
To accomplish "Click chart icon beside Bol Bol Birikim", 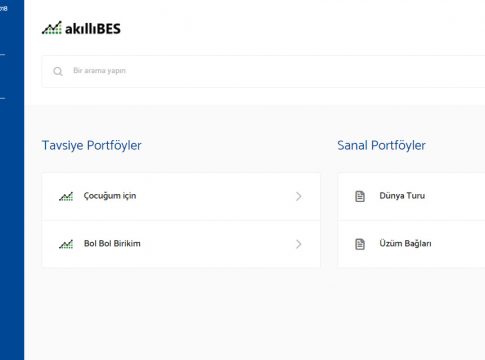I will tap(66, 244).
